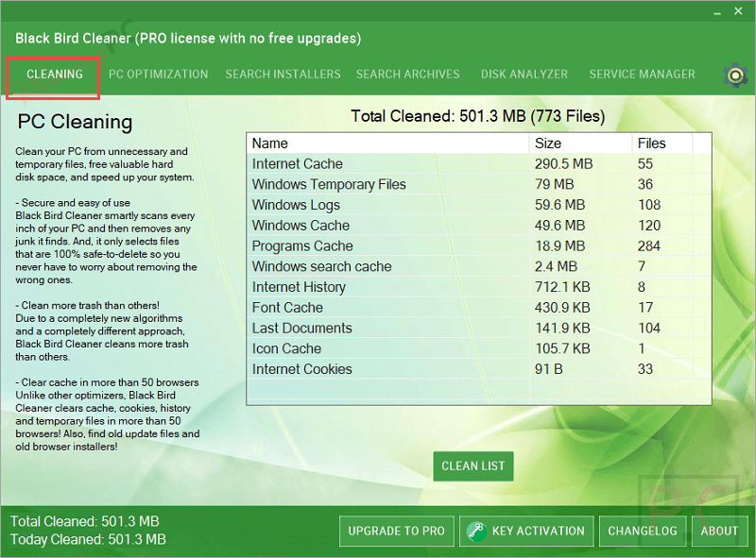Close the Black Bird Cleaner window
This screenshot has width=756, height=558.
pos(737,11)
